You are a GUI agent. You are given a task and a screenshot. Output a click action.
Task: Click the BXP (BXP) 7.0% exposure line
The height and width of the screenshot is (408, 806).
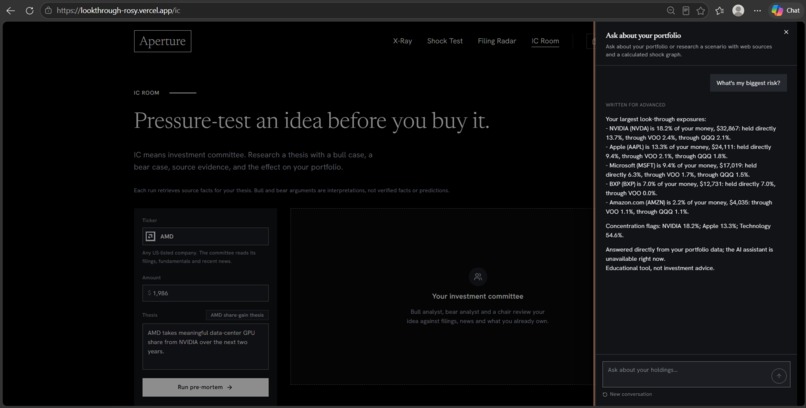(690, 189)
